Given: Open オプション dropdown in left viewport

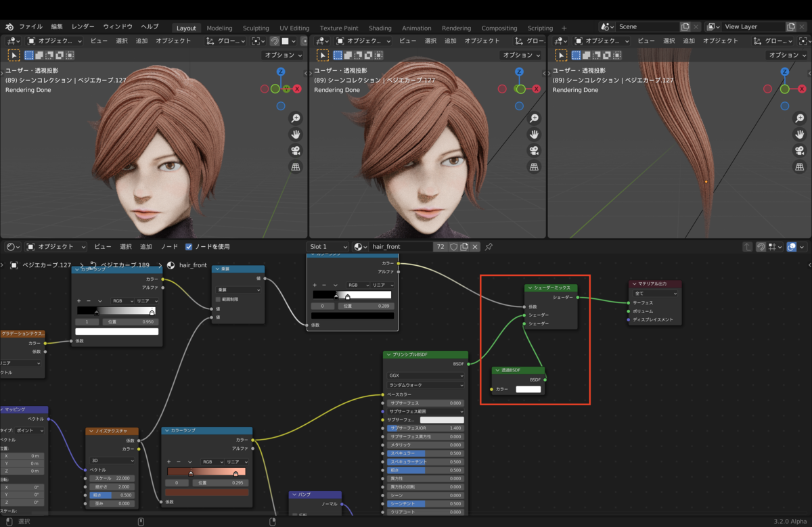Looking at the screenshot, I should point(284,55).
